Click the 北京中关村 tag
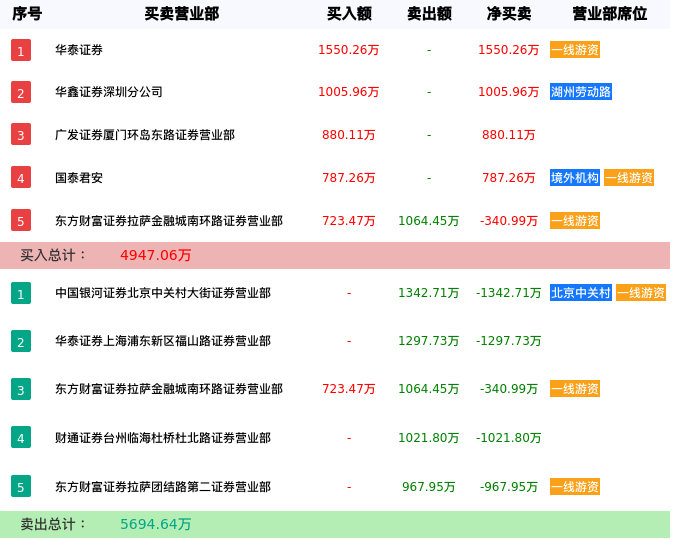This screenshot has width=676, height=540. pos(581,293)
